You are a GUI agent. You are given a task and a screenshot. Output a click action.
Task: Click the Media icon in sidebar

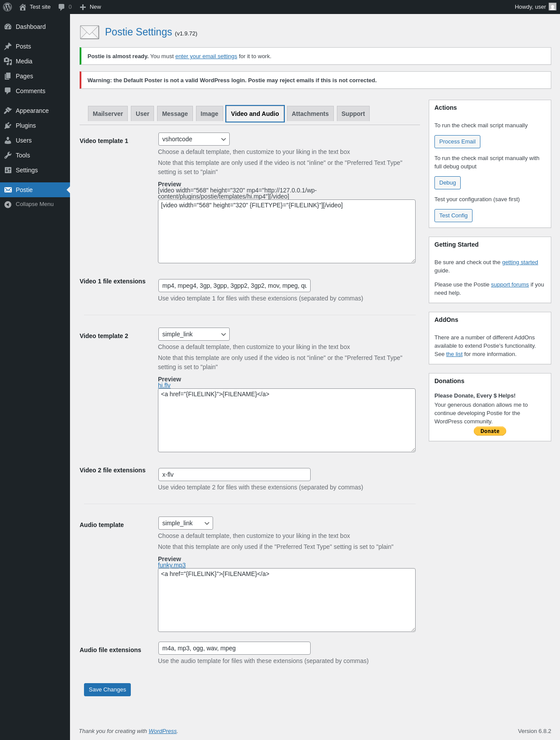[x=8, y=61]
